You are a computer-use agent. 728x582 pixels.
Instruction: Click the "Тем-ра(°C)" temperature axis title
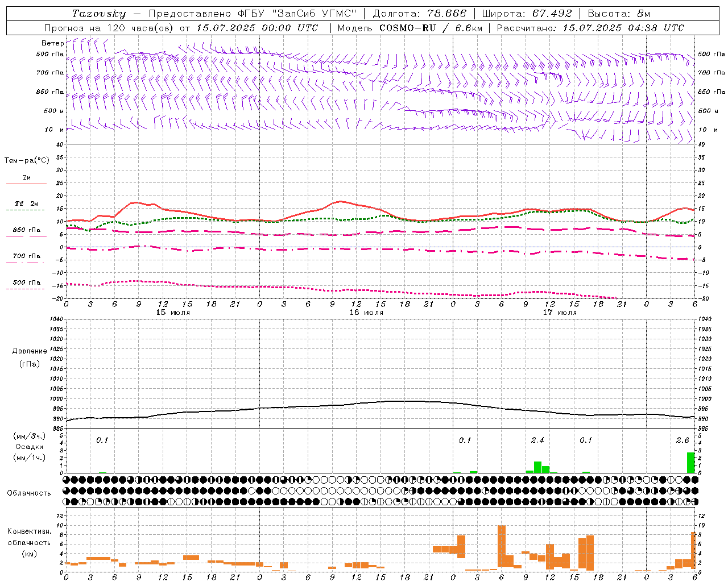tap(27, 161)
